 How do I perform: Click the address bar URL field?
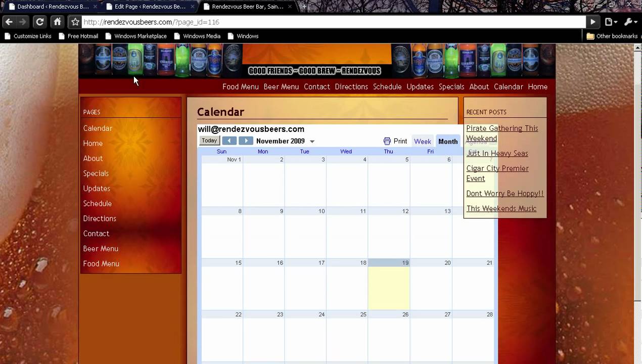point(334,22)
